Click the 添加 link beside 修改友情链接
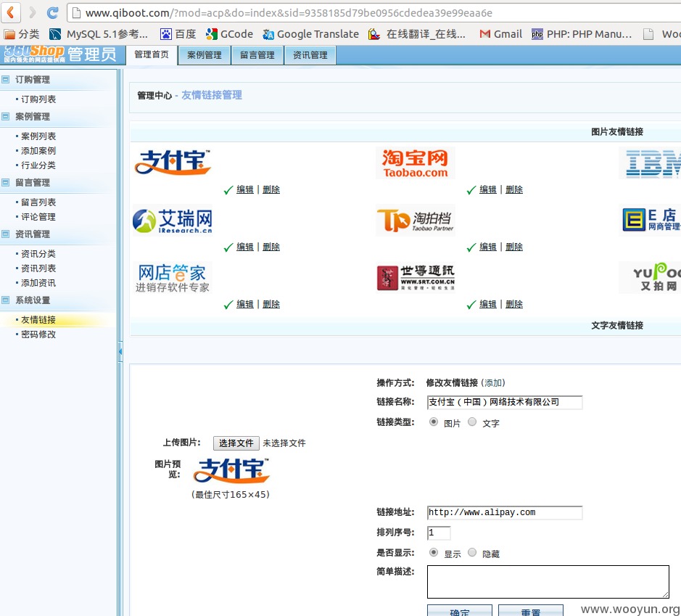Image resolution: width=681 pixels, height=616 pixels. (x=493, y=382)
